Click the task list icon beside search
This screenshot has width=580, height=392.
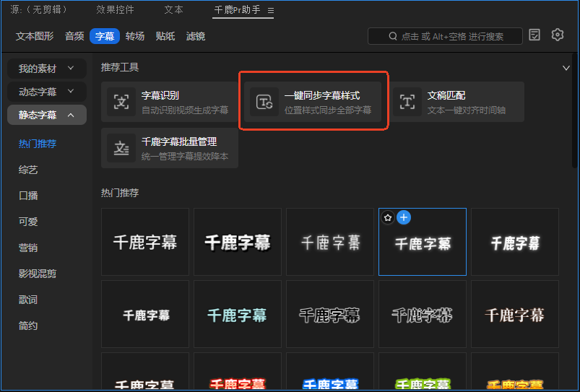coord(534,35)
